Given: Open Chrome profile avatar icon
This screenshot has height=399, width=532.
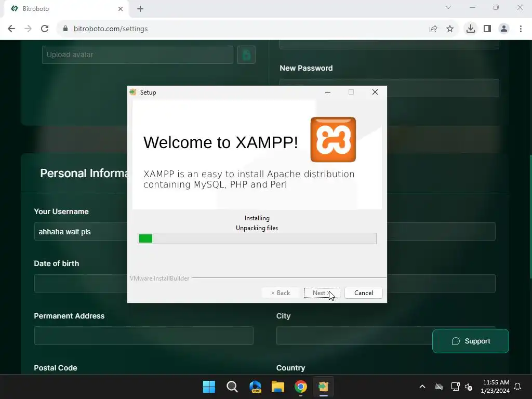Looking at the screenshot, I should 504,29.
